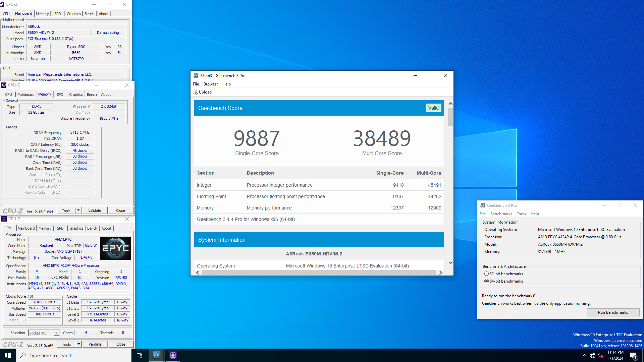Open the Tools dropdown arrow in CPU window

coord(78,344)
